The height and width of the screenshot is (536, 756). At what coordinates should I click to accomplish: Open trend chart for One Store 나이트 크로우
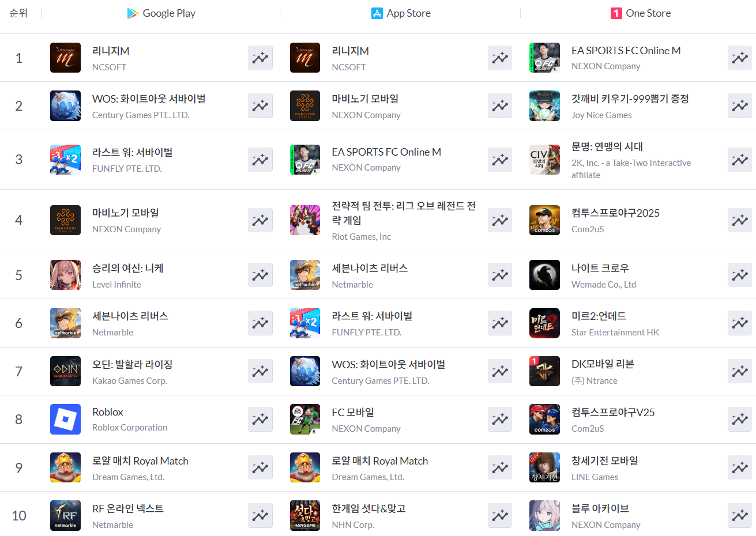[x=740, y=275]
